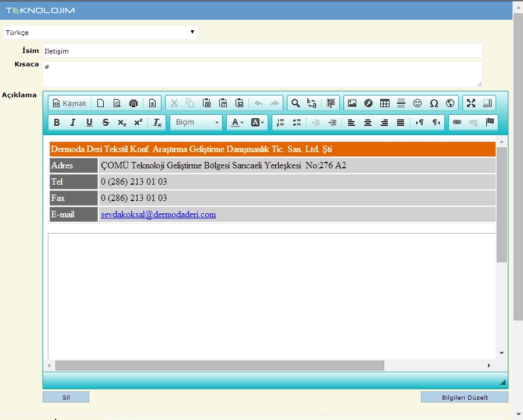Viewport: 523px width, 420px height.
Task: Toggle show blocks
Action: click(x=487, y=103)
